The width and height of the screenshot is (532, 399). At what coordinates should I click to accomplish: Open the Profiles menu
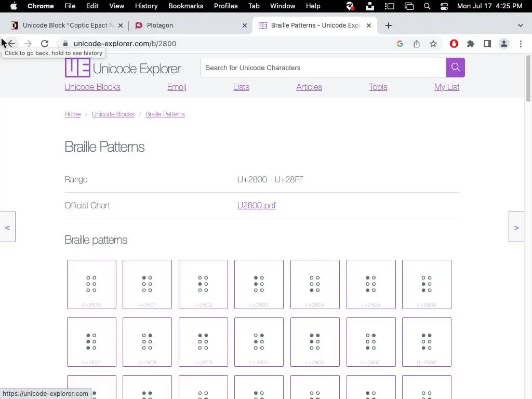point(225,6)
